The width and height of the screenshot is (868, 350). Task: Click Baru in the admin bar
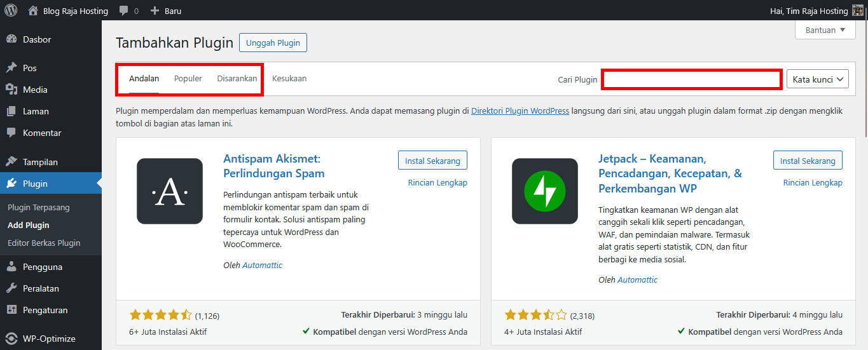(173, 11)
